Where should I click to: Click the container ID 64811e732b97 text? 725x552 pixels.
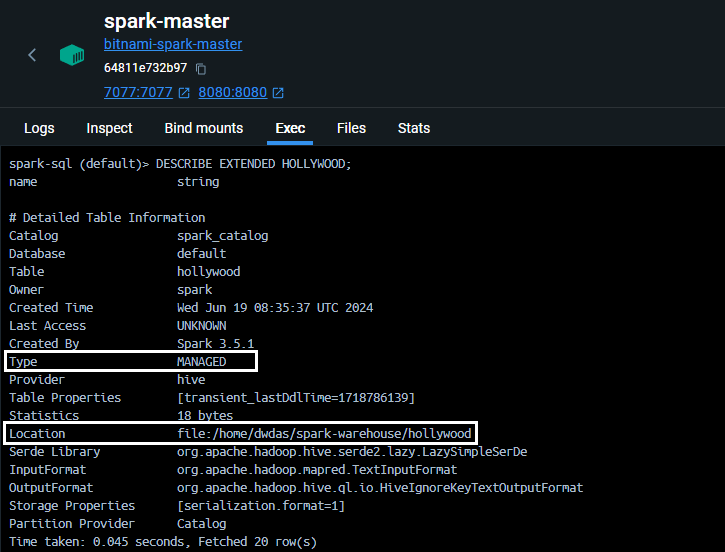click(x=145, y=68)
